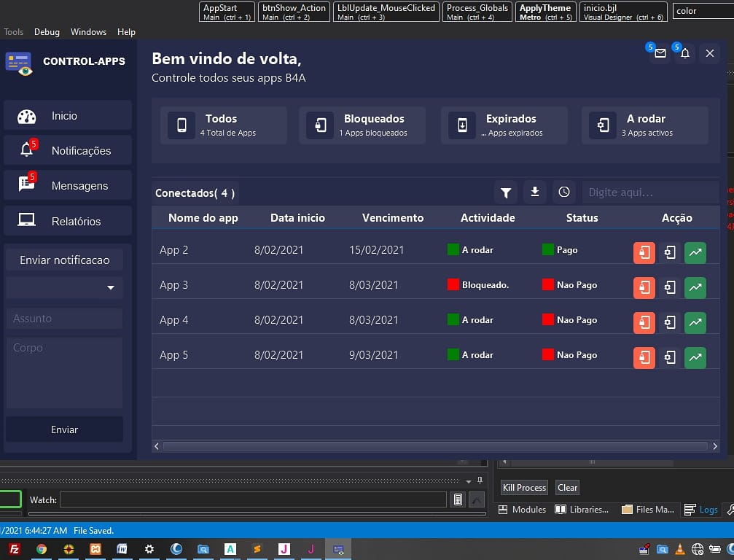Click the Clear logs button
This screenshot has height=560, width=734.
point(567,487)
